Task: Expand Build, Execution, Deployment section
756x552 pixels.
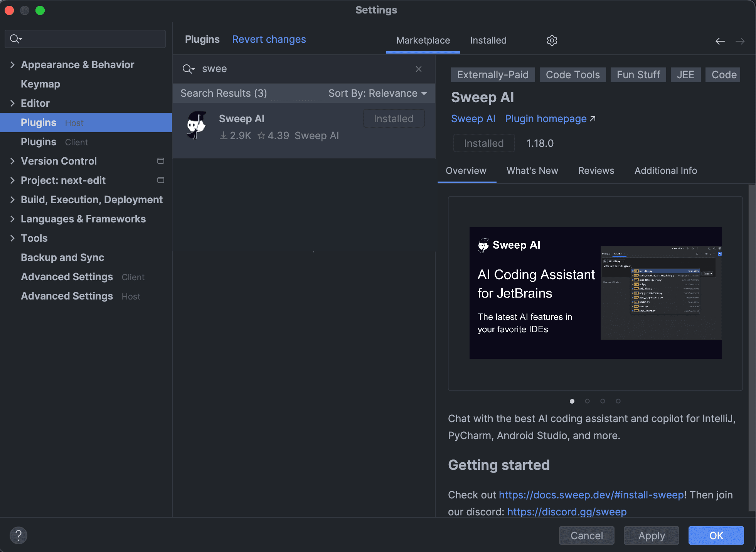Action: (12, 200)
